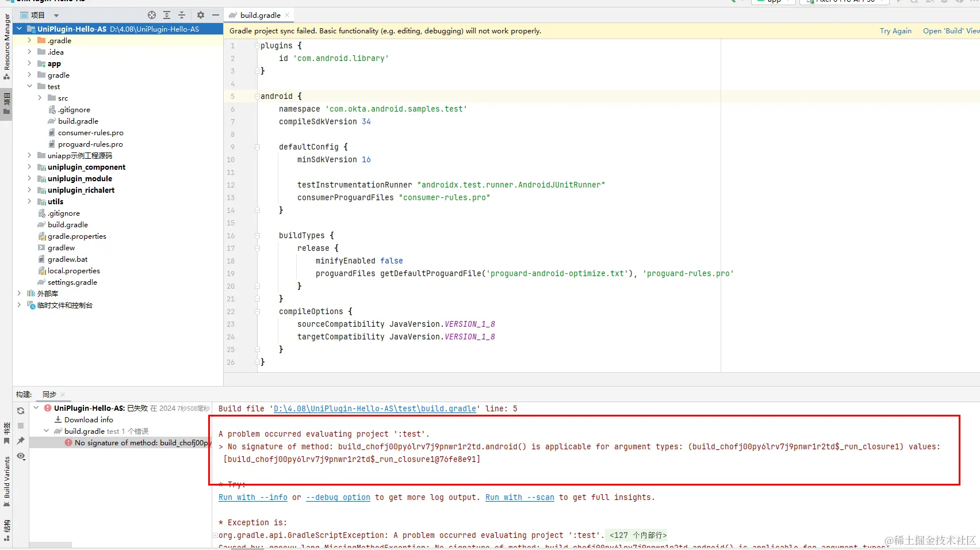The width and height of the screenshot is (980, 550).
Task: Select the uniplugin_module folder
Action: pos(80,178)
